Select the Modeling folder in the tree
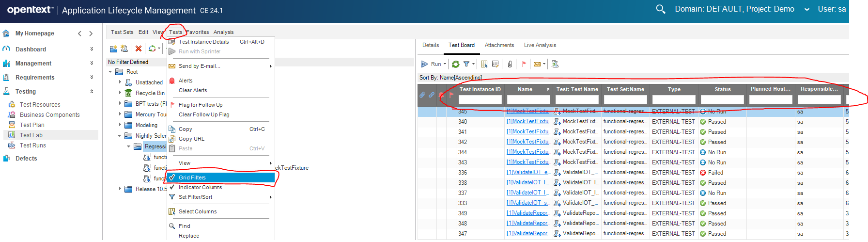 146,125
